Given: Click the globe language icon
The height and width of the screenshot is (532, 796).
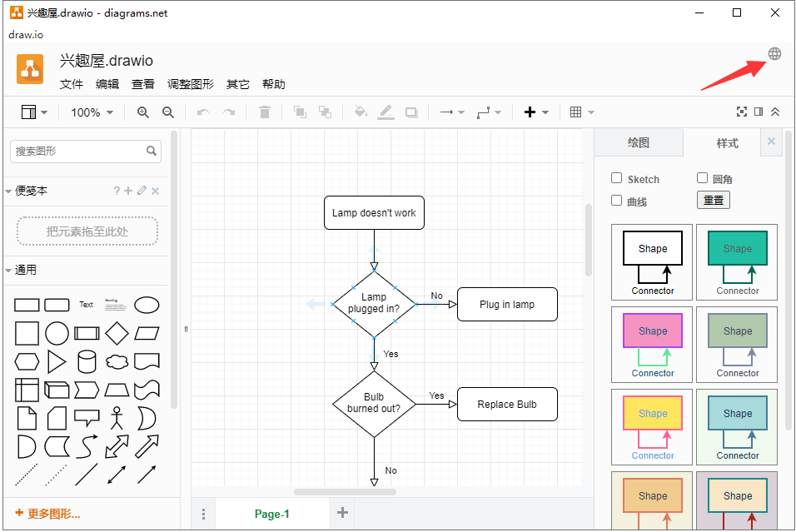Looking at the screenshot, I should 774,54.
